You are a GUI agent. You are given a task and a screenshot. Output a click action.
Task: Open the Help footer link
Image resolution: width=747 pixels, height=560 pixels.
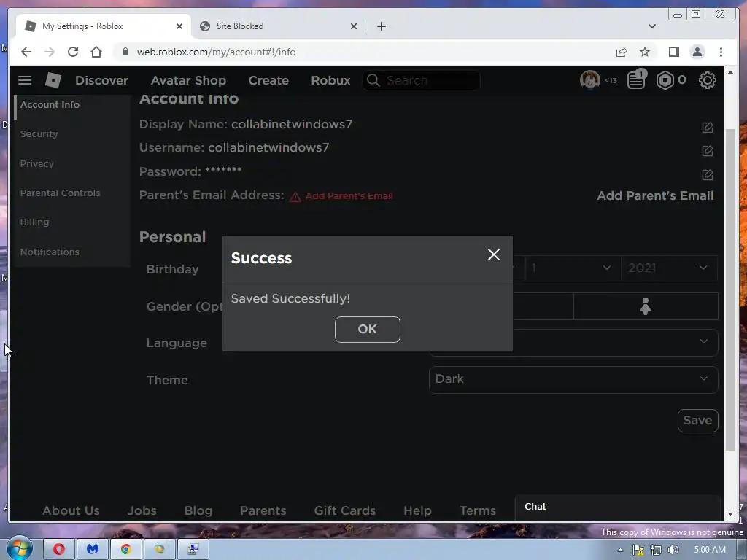click(x=417, y=510)
